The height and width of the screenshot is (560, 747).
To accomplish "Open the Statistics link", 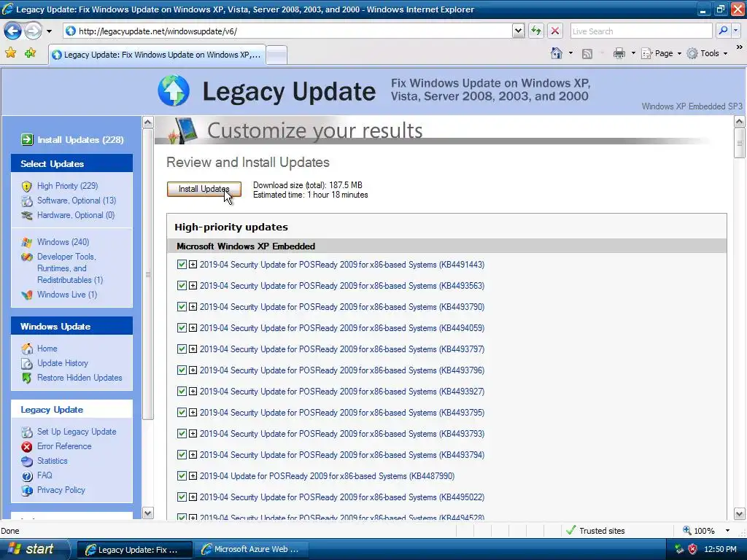I will [53, 461].
